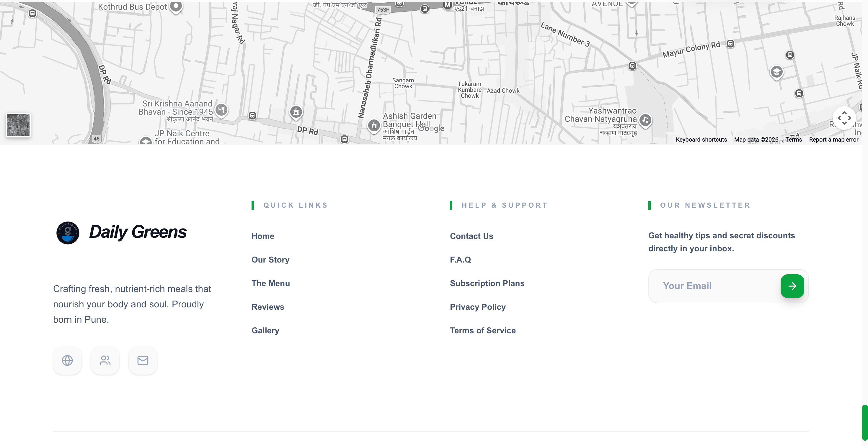Go to Our Story page link
868x446 pixels.
point(270,260)
